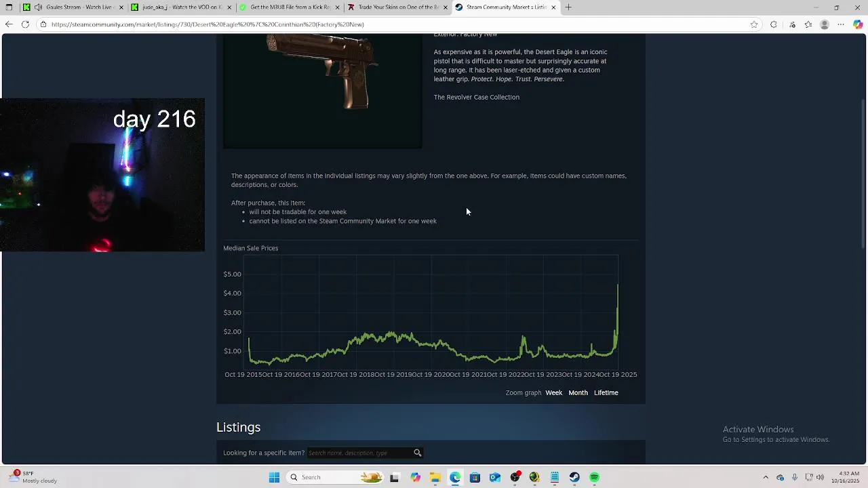868x488 pixels.
Task: Open browser extensions icon
Action: point(774,24)
